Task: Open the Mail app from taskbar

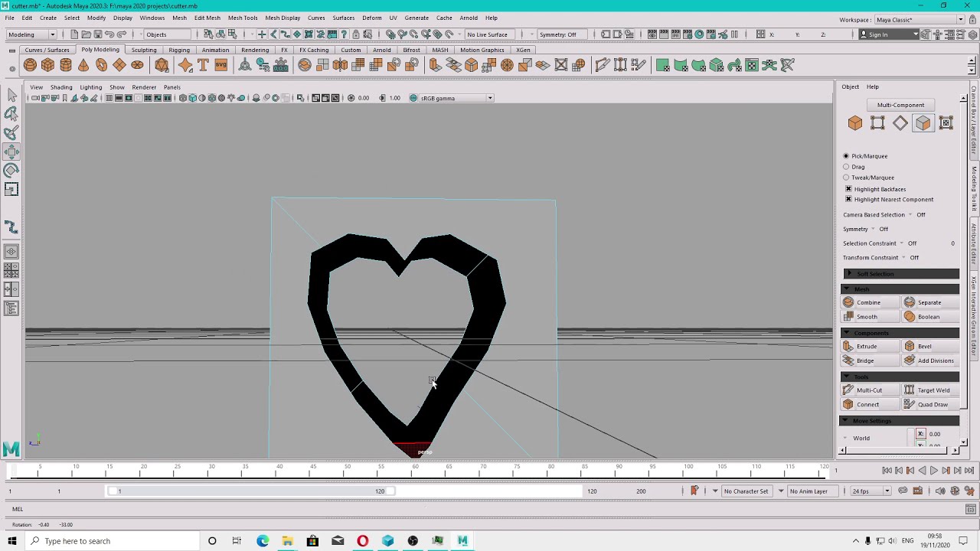Action: click(338, 541)
